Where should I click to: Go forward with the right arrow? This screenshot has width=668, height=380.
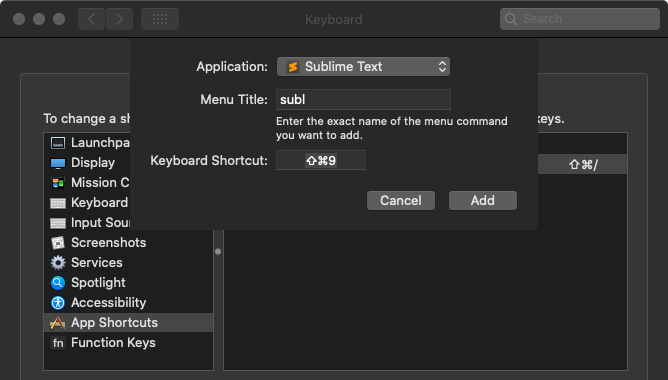click(119, 19)
